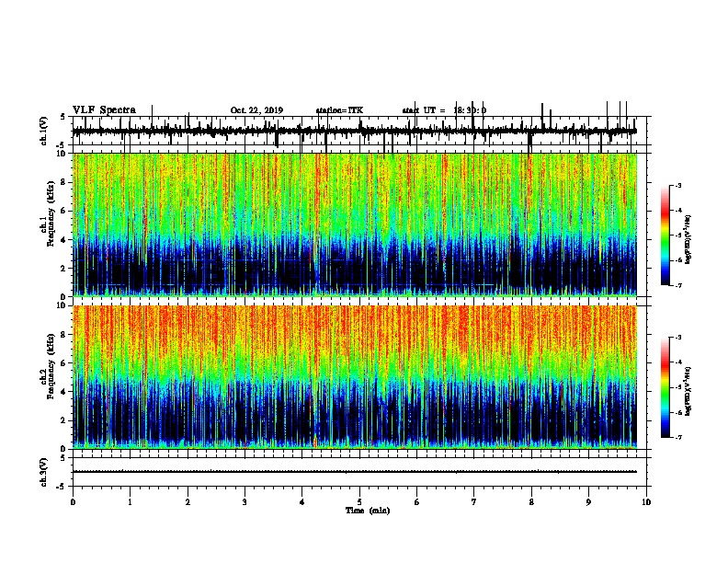This screenshot has width=728, height=563.
Task: Click the "-3" label atop ch.1 colorbar
Action: [x=678, y=185]
